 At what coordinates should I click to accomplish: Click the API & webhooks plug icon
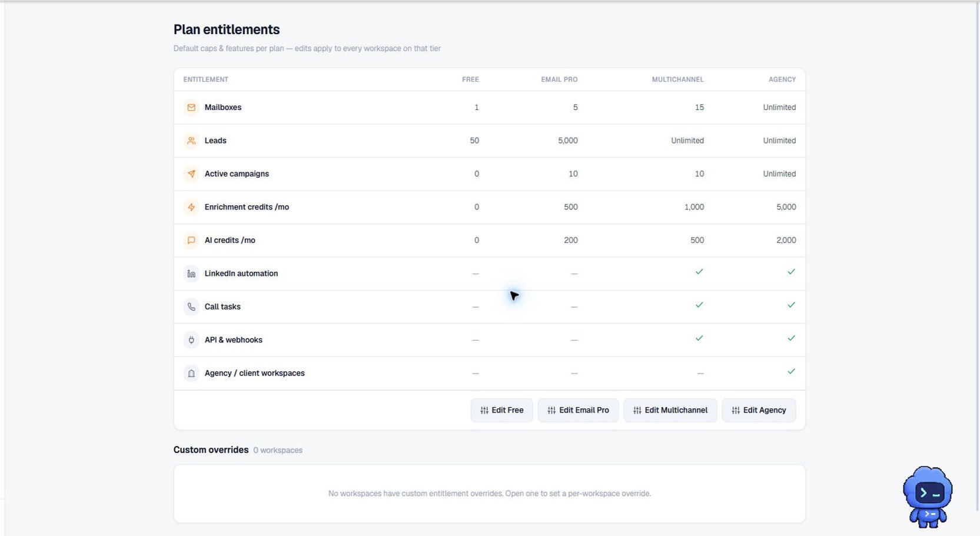tap(191, 340)
